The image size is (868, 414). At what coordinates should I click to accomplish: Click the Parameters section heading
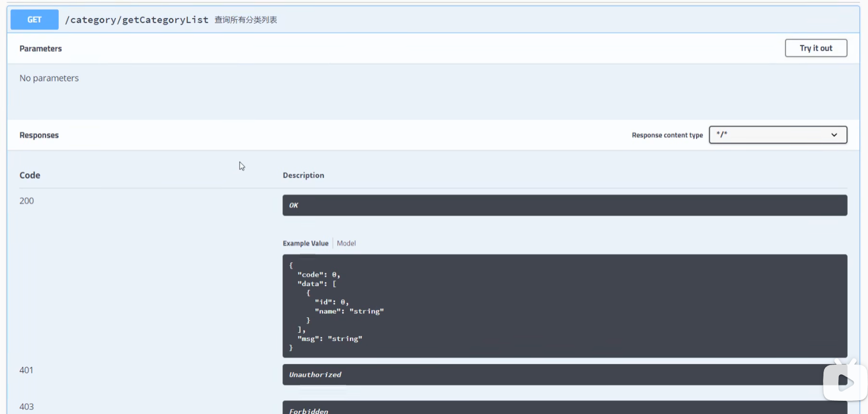(x=41, y=48)
